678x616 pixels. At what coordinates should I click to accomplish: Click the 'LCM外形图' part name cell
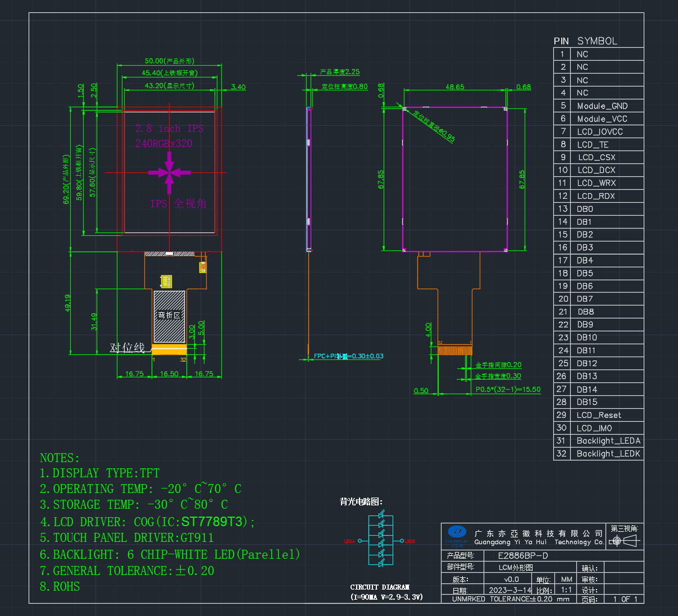pos(516,568)
